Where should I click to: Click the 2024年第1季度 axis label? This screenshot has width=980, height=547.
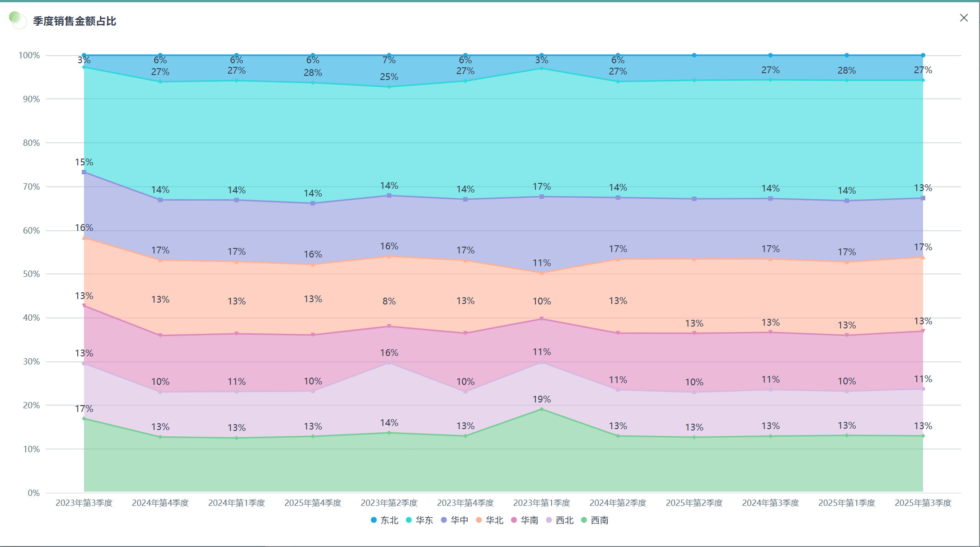tap(236, 503)
